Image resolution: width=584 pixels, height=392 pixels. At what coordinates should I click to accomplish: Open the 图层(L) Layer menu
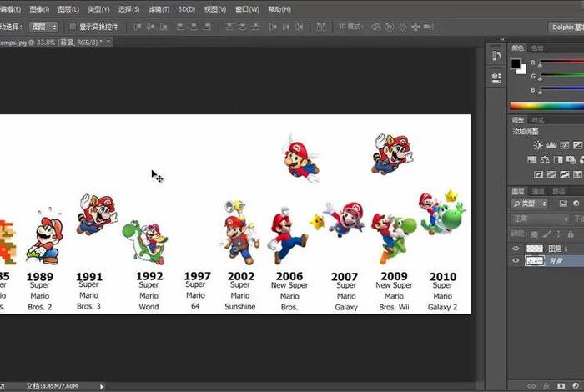(x=68, y=9)
